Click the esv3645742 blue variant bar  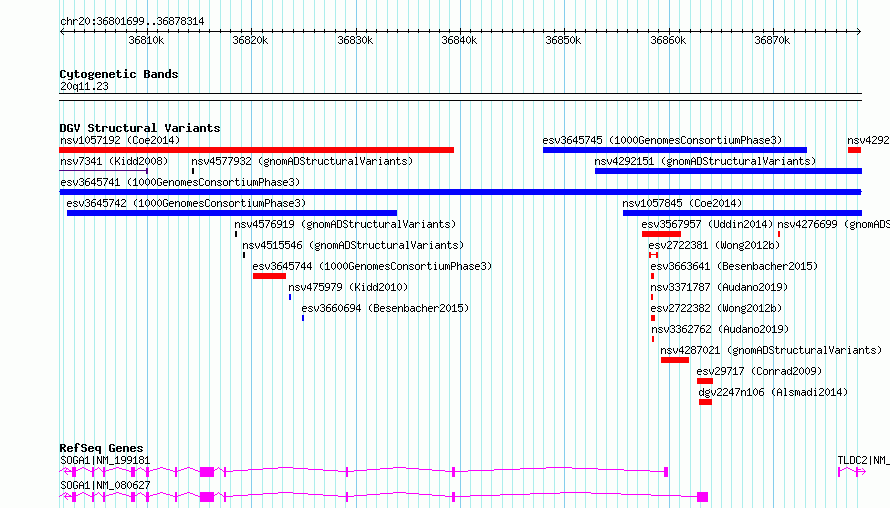[x=232, y=213]
